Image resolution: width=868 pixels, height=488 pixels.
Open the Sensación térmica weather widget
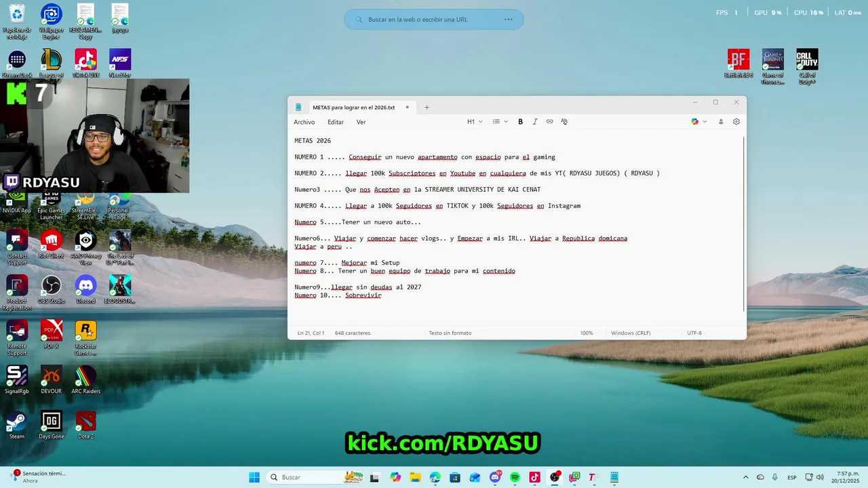39,477
